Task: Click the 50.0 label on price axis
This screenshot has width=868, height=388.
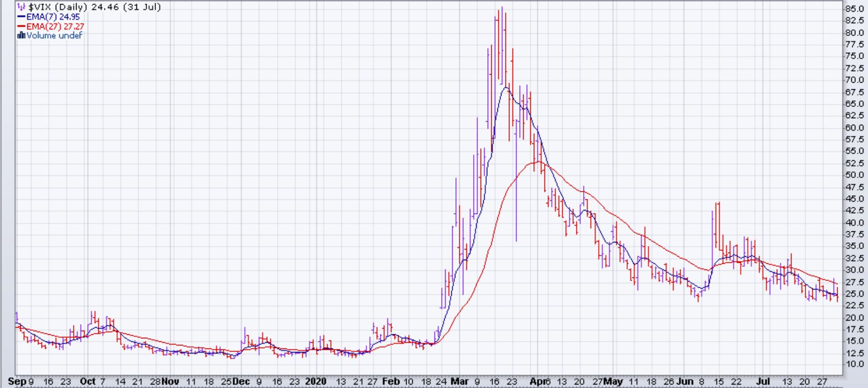Action: (x=854, y=175)
